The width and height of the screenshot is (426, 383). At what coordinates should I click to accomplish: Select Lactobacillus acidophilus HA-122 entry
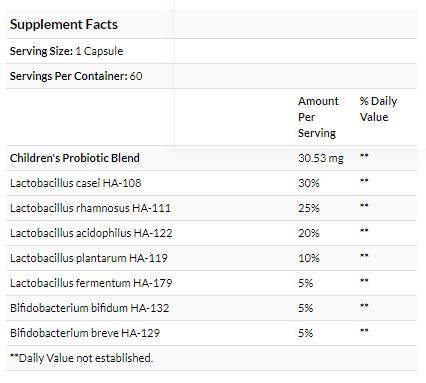[x=91, y=233]
